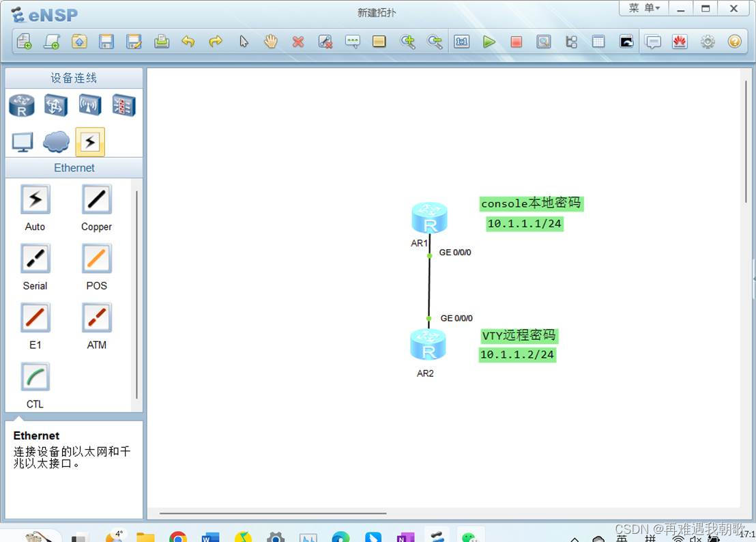Collapse the Ethernet links section
The height and width of the screenshot is (542, 756).
tap(74, 168)
